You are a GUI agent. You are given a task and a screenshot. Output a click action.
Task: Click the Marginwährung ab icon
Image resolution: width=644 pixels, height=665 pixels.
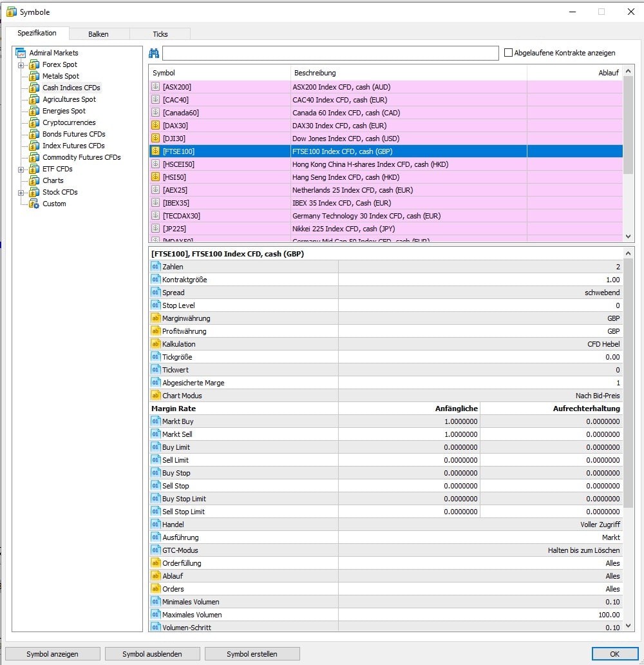coord(156,318)
